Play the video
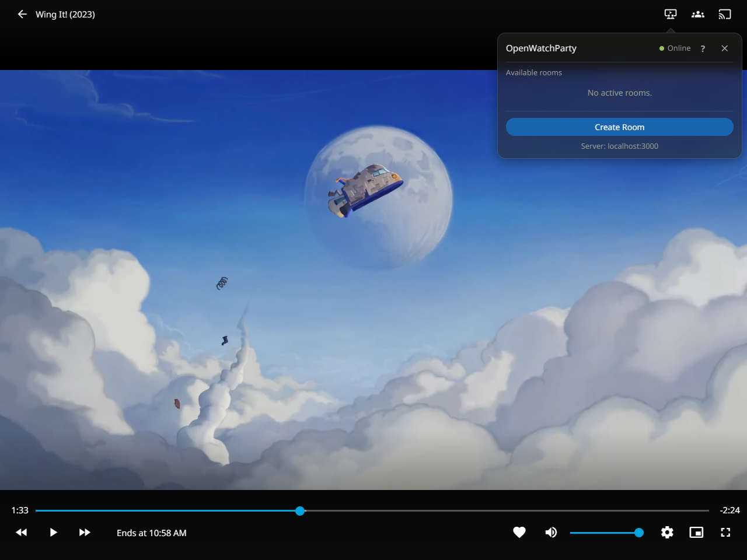747x560 pixels. click(x=53, y=532)
